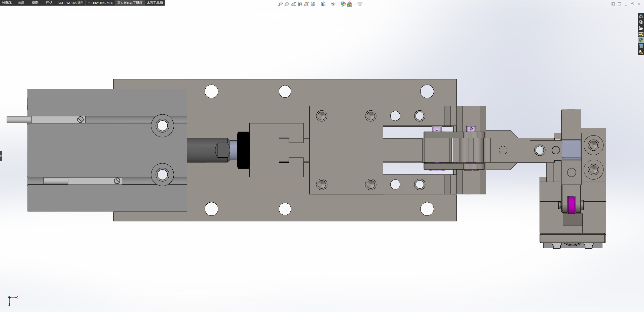644x312 pixels.
Task: Expand the Hide/Show Items dropdown arrow
Action: [338, 4]
